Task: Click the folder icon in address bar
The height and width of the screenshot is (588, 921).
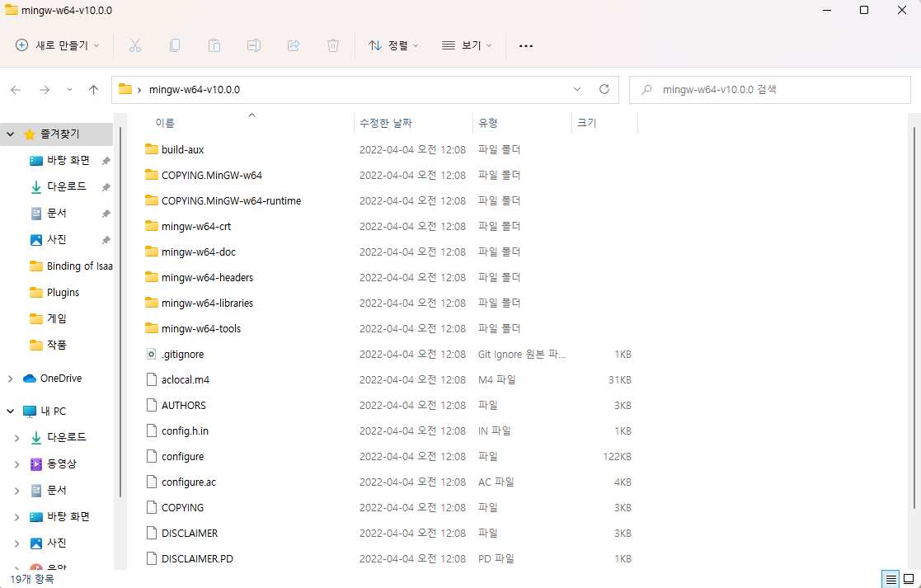Action: click(125, 89)
